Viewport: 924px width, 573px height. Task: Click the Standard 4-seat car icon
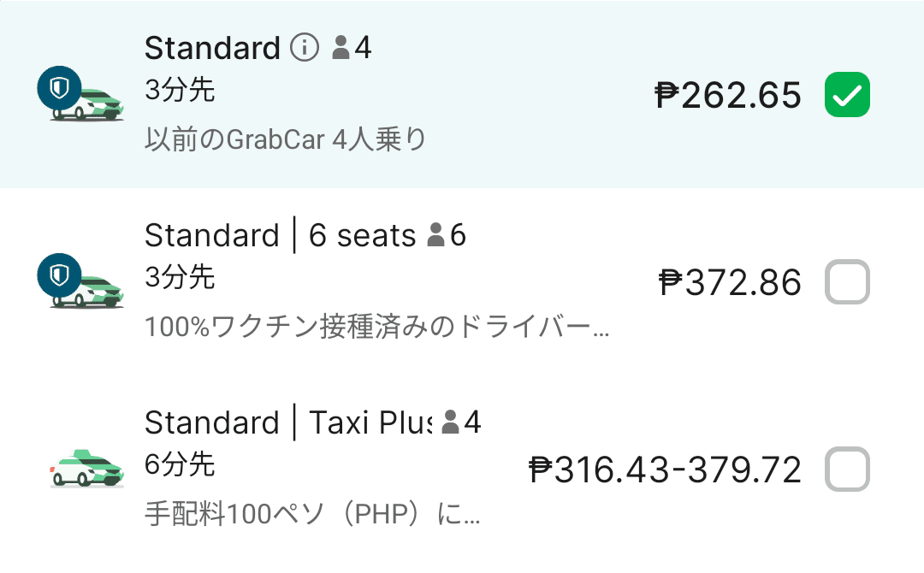[80, 95]
